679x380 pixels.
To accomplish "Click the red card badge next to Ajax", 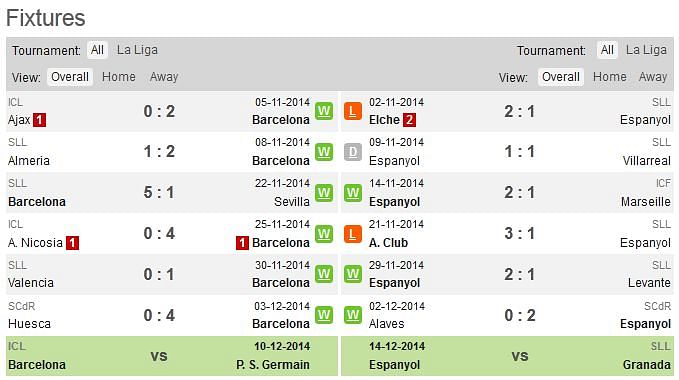I will (39, 120).
